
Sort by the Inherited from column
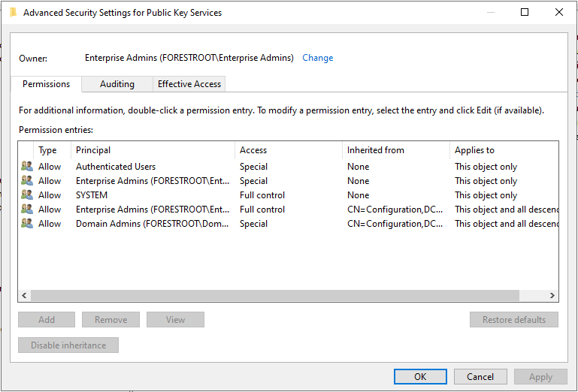(395, 150)
